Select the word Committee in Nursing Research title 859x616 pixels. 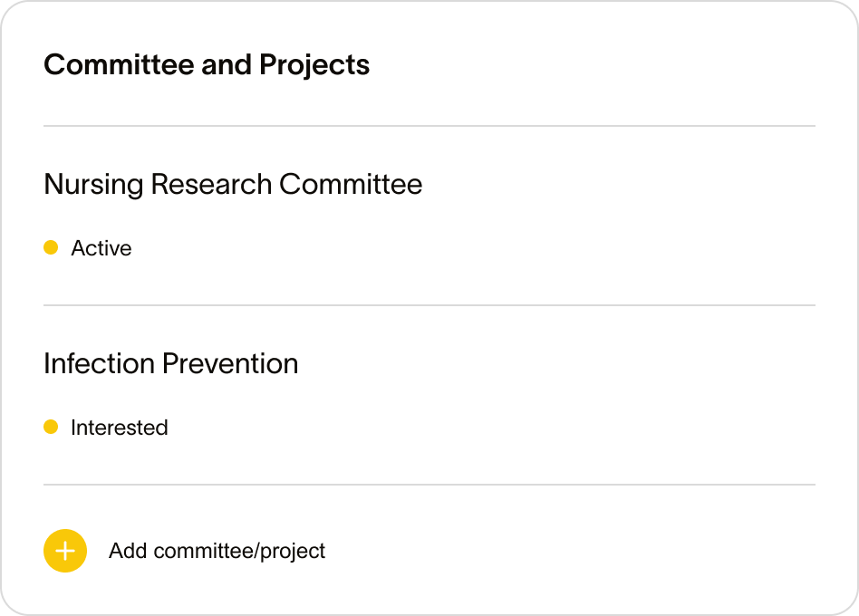(352, 184)
